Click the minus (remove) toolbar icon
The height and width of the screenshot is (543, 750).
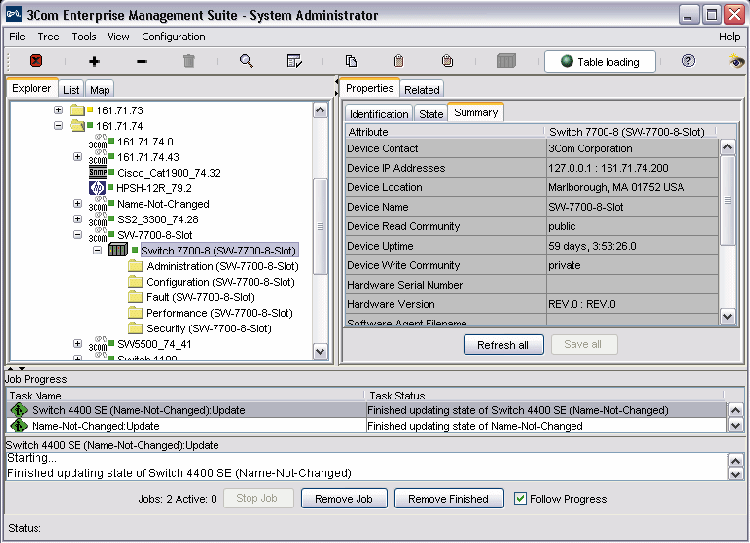pos(141,61)
